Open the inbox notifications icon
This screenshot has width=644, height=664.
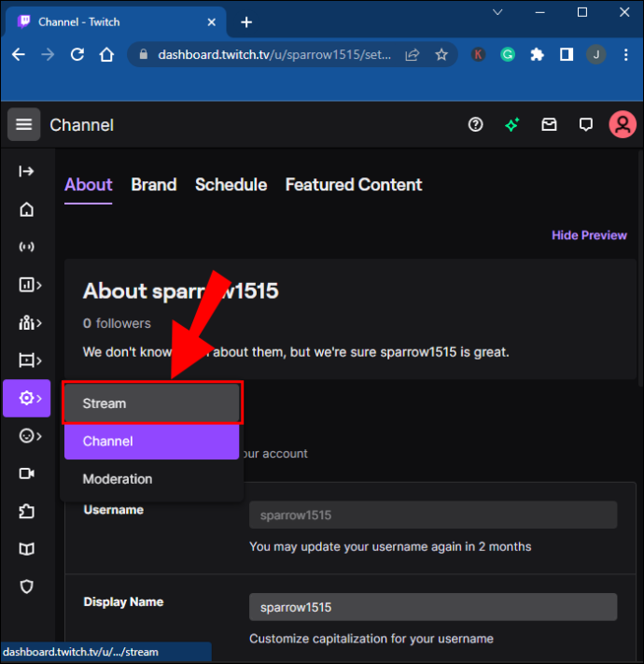549,124
